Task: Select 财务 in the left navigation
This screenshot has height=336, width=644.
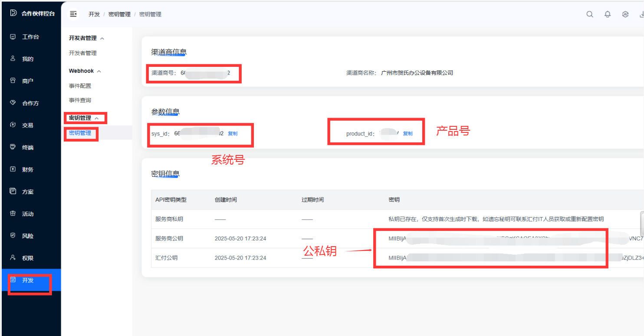Action: click(28, 169)
